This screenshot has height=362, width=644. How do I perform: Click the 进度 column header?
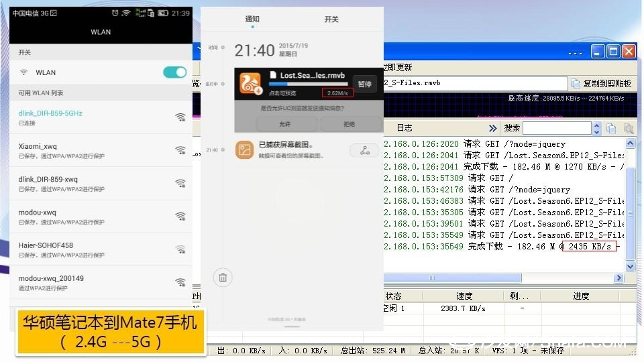(580, 296)
